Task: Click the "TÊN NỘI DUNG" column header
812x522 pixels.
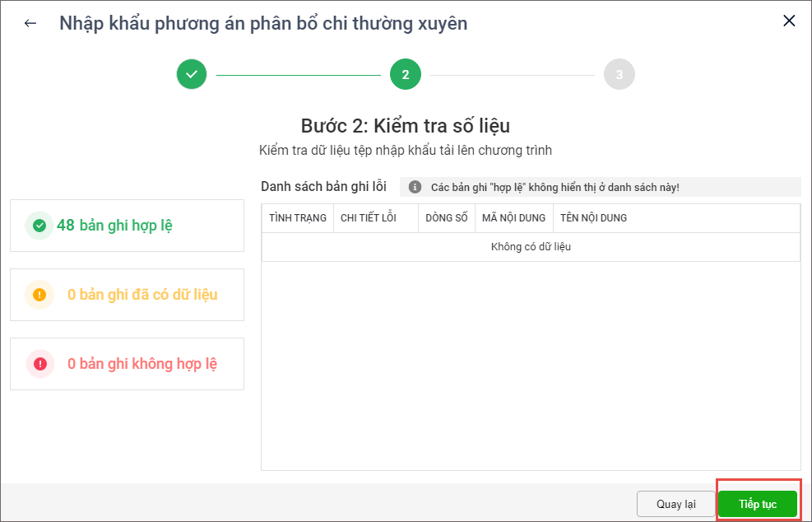Action: [594, 218]
